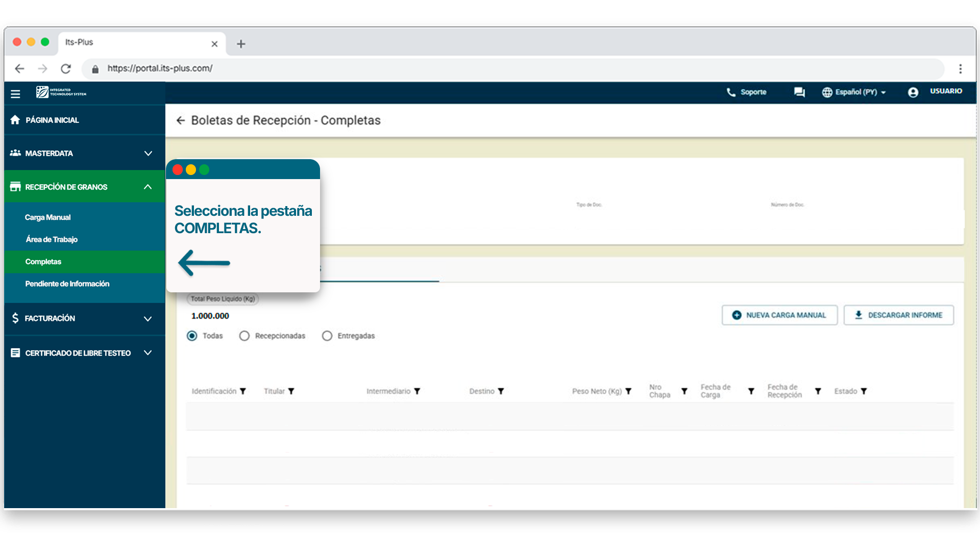980x551 pixels.
Task: Click the browser address bar URL
Action: (160, 68)
